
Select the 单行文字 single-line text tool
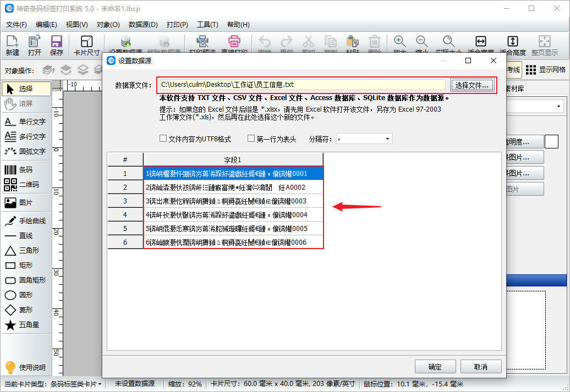[26, 122]
